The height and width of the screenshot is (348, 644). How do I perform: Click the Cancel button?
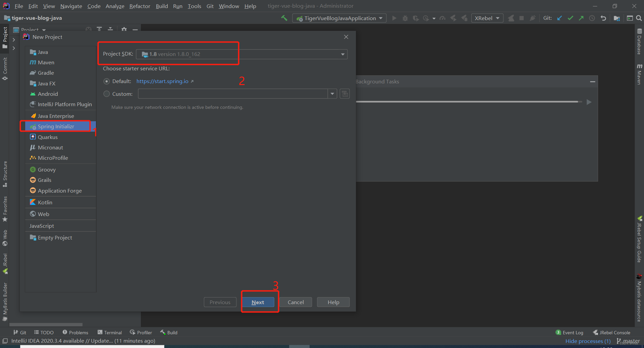tap(296, 302)
